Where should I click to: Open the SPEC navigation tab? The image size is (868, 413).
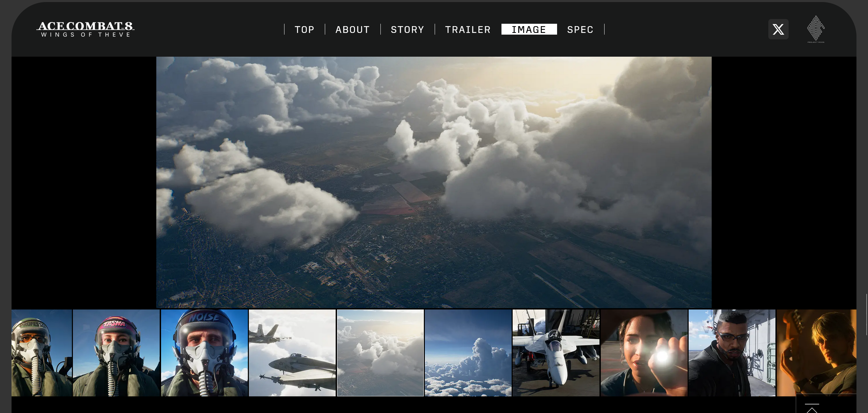(580, 30)
